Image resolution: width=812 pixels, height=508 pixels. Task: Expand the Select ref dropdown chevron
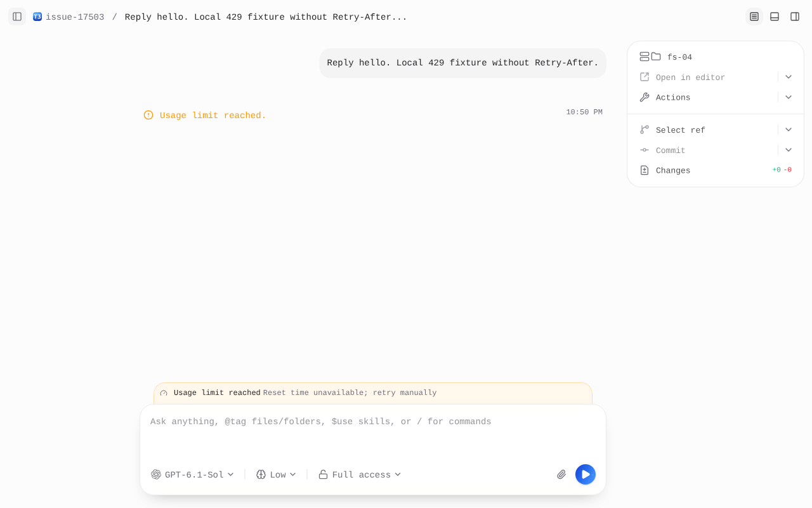point(789,130)
